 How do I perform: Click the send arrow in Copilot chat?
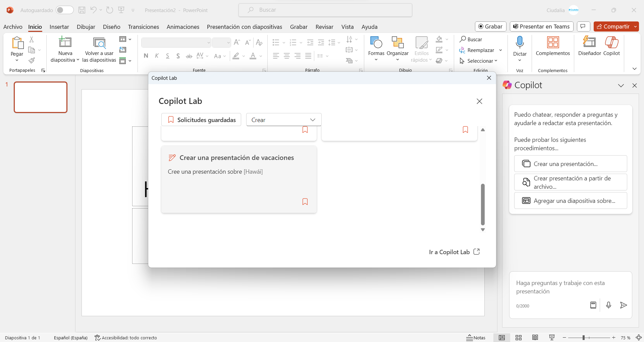pyautogui.click(x=623, y=305)
